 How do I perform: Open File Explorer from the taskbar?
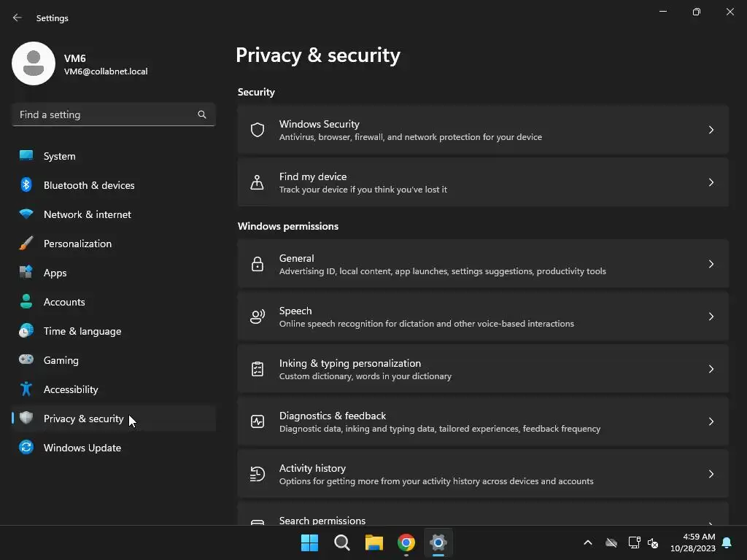(374, 542)
